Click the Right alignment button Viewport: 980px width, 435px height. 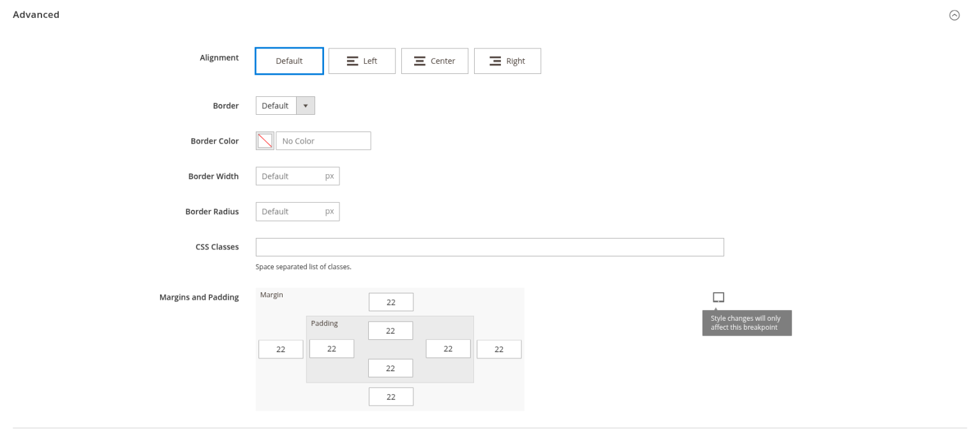(x=507, y=61)
